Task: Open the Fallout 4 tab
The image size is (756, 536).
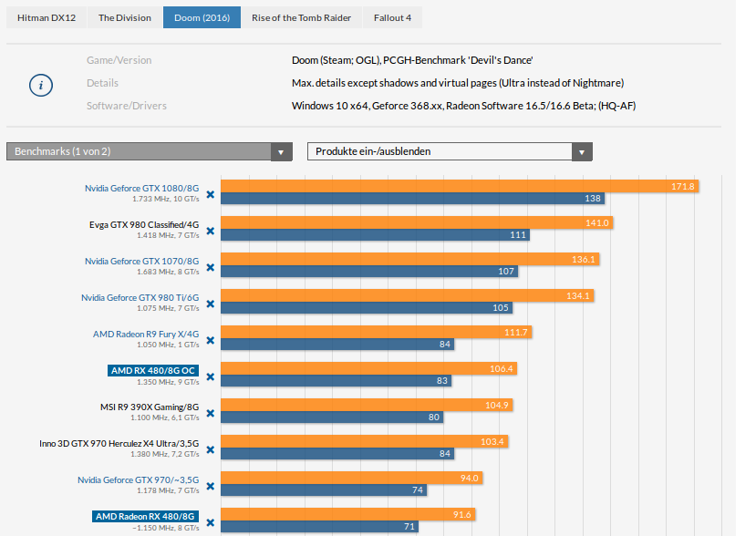Action: (x=392, y=18)
